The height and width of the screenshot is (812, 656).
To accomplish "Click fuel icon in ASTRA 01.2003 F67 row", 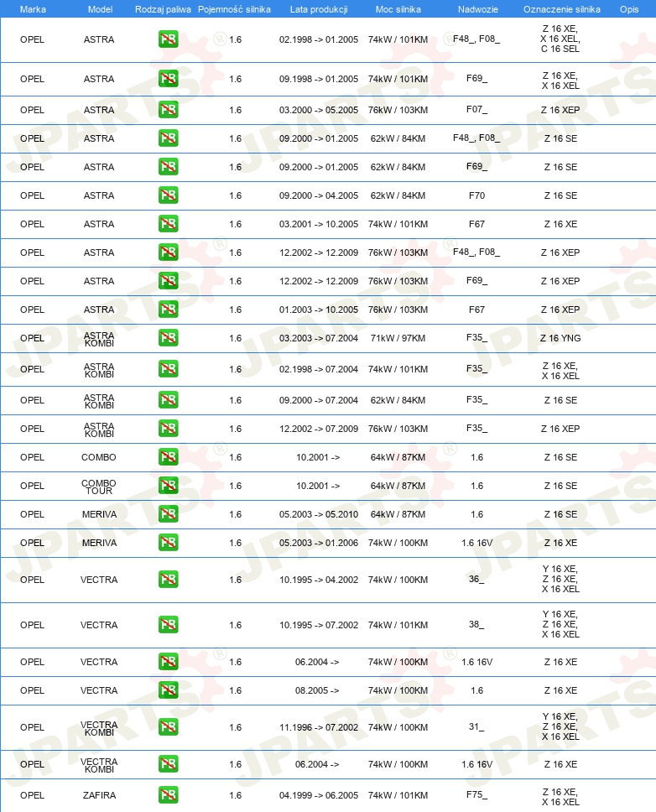I will coord(169,310).
